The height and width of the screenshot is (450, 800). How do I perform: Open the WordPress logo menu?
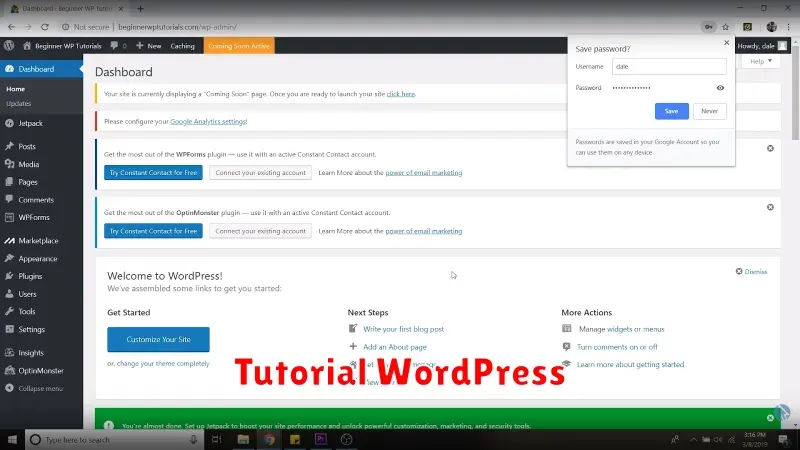click(9, 45)
